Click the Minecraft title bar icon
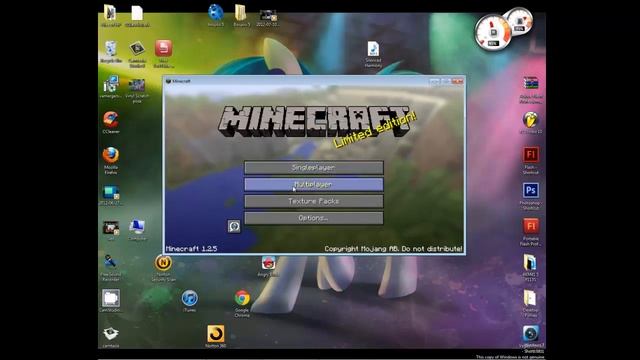 click(x=168, y=81)
